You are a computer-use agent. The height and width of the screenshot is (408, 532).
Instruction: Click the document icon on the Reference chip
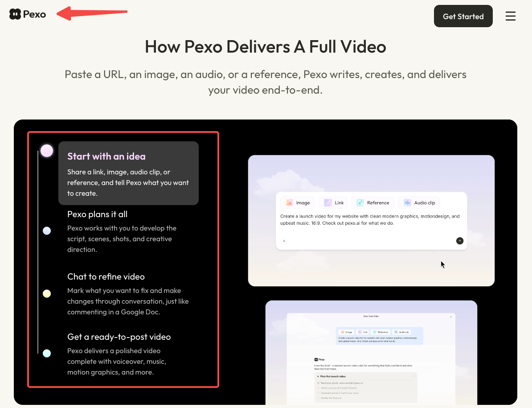(x=360, y=202)
